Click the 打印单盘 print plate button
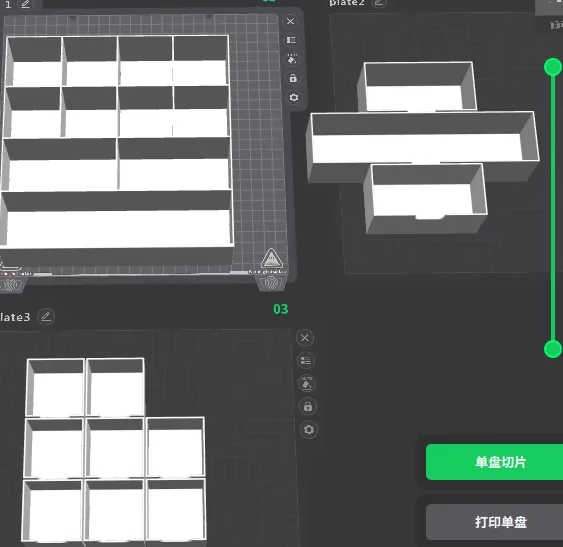The width and height of the screenshot is (563, 547). (x=494, y=522)
